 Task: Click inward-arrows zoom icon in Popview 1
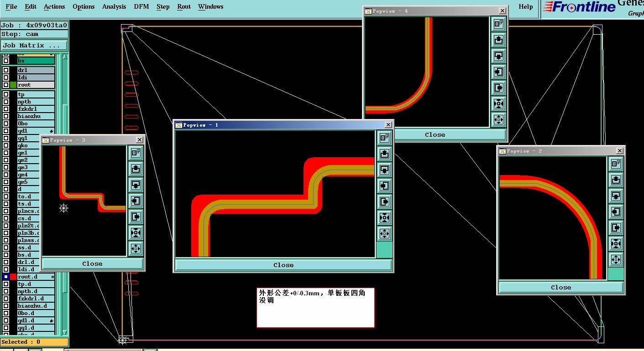pyautogui.click(x=384, y=218)
